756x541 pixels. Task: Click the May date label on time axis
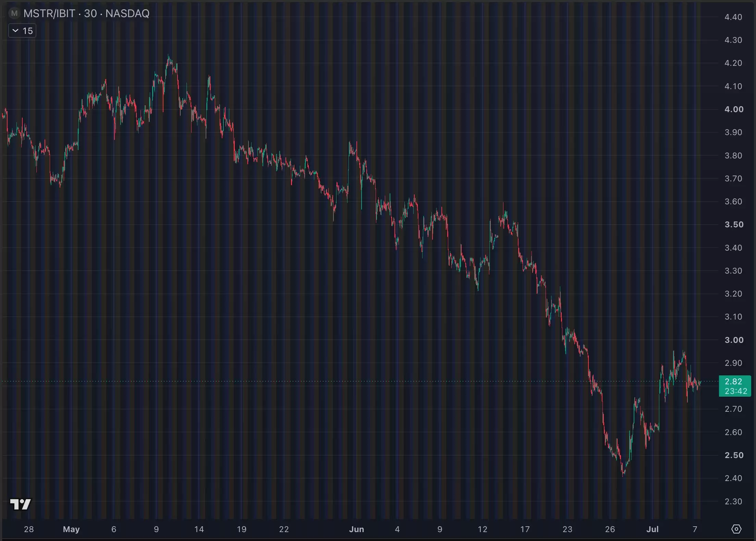(71, 529)
